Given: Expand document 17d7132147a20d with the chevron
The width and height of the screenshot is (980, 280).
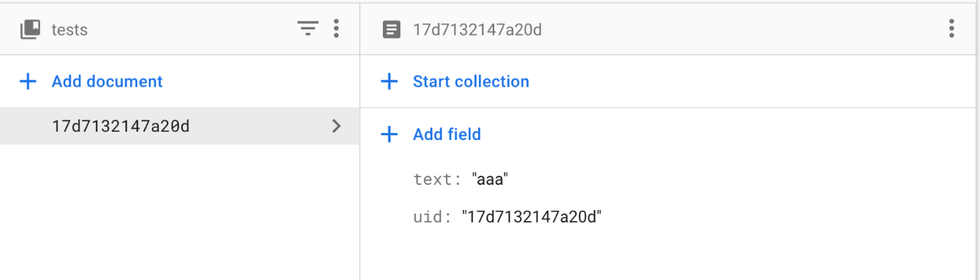Looking at the screenshot, I should 337,126.
